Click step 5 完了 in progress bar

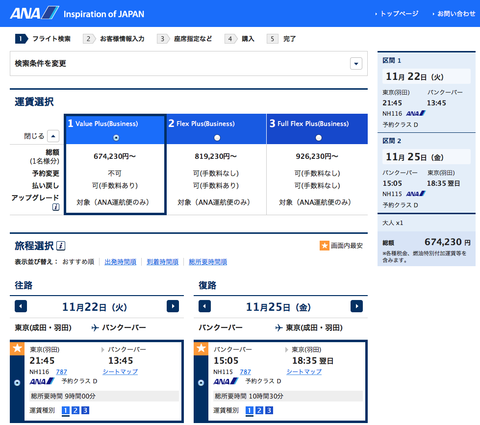point(281,39)
